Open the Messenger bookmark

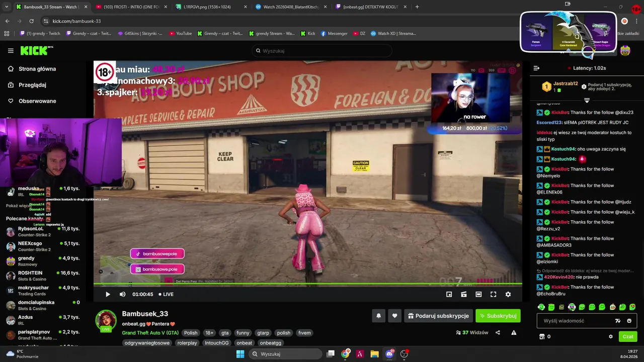tap(334, 34)
